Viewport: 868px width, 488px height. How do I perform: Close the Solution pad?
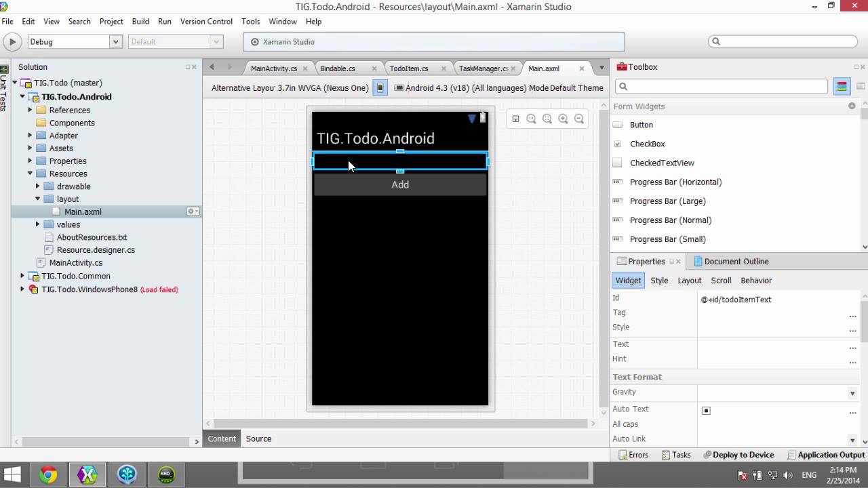click(195, 67)
